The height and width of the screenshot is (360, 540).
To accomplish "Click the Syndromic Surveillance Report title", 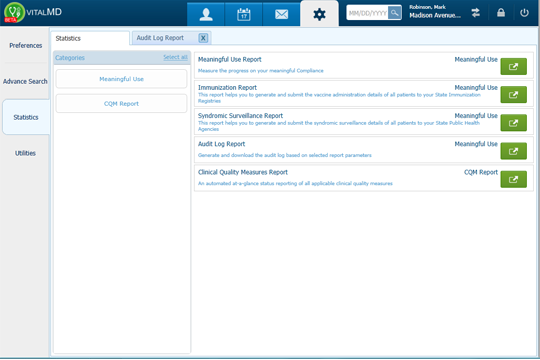I will (240, 116).
